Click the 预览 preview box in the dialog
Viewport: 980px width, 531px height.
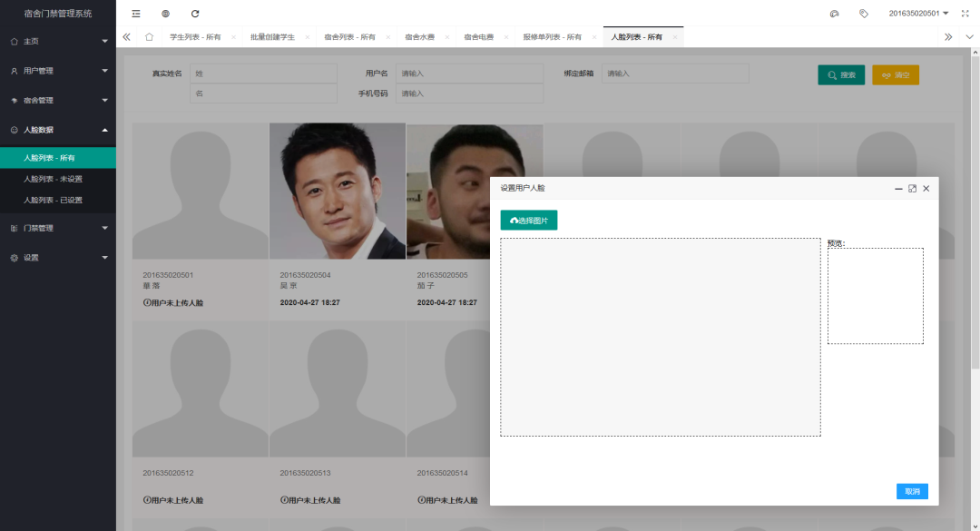tap(875, 296)
